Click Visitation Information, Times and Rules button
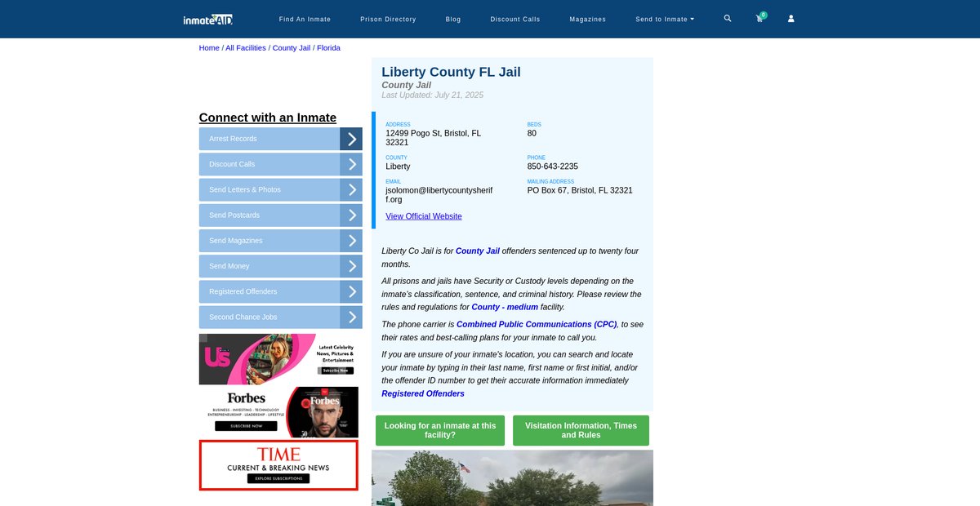The width and height of the screenshot is (980, 506). coord(581,430)
